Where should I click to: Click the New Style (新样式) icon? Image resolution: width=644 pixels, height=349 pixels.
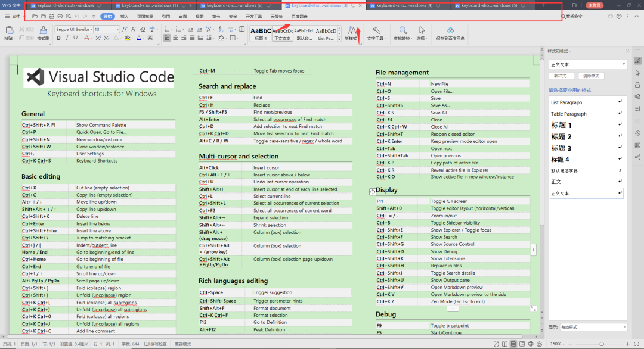click(x=352, y=30)
